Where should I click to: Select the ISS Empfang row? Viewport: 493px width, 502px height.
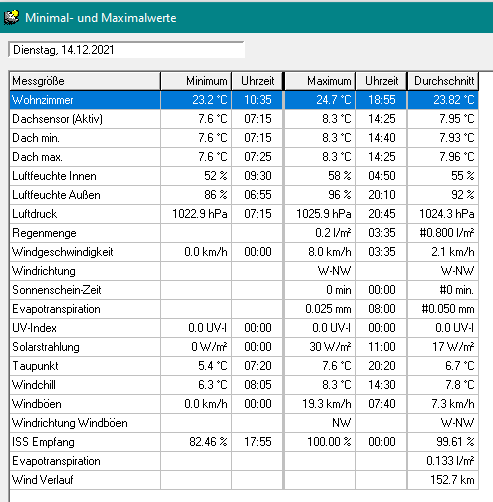coord(244,442)
